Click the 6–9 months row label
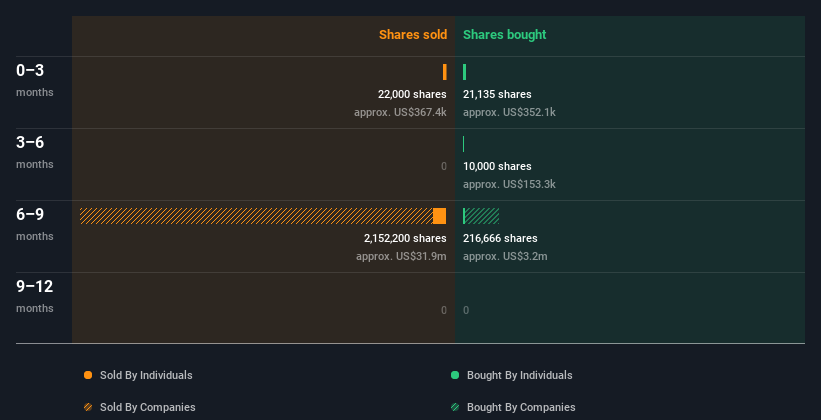Image resolution: width=821 pixels, height=420 pixels. pyautogui.click(x=35, y=224)
